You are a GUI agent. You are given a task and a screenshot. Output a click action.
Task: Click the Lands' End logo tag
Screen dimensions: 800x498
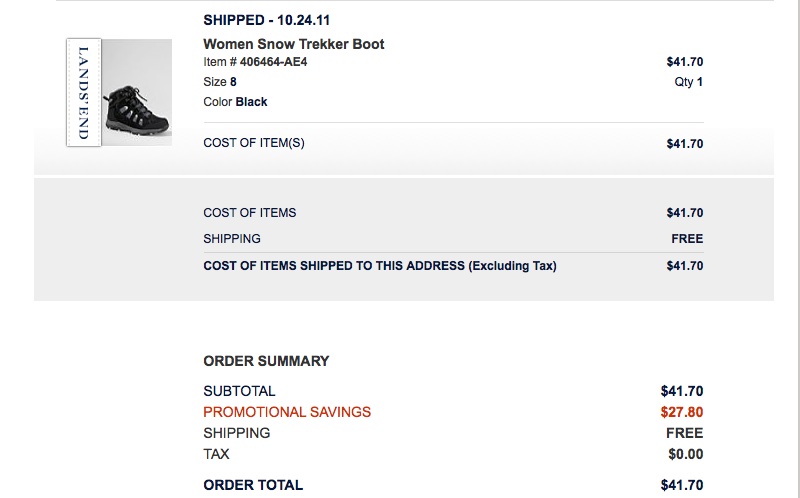coord(83,92)
